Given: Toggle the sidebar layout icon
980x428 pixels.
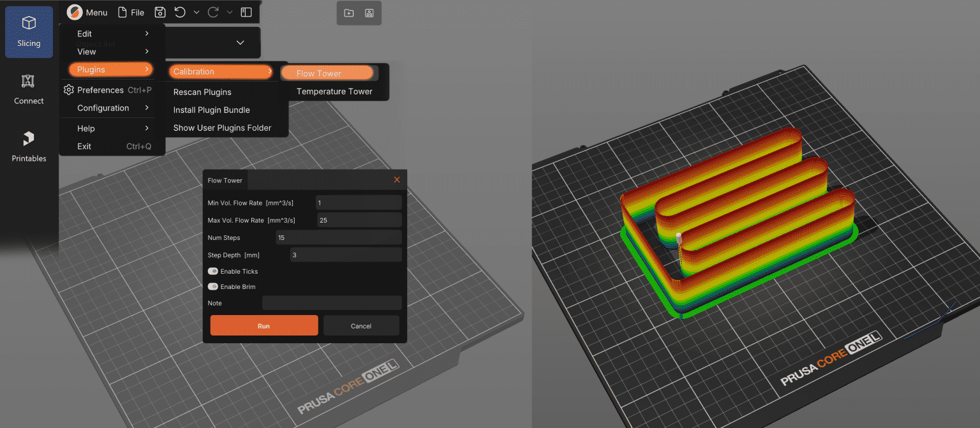Looking at the screenshot, I should [247, 12].
